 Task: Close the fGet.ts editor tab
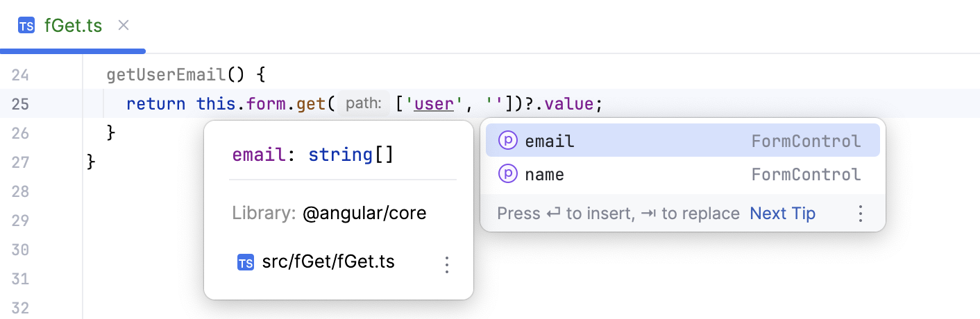pos(124,26)
